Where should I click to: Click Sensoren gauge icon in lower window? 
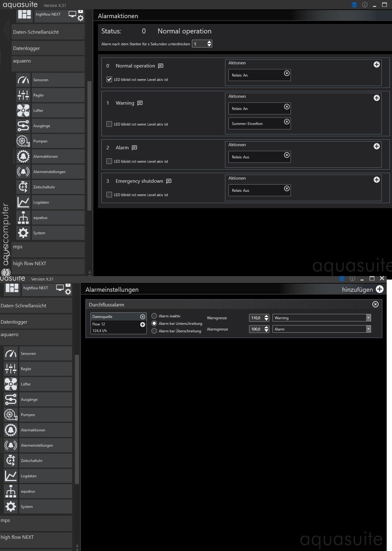coord(11,354)
